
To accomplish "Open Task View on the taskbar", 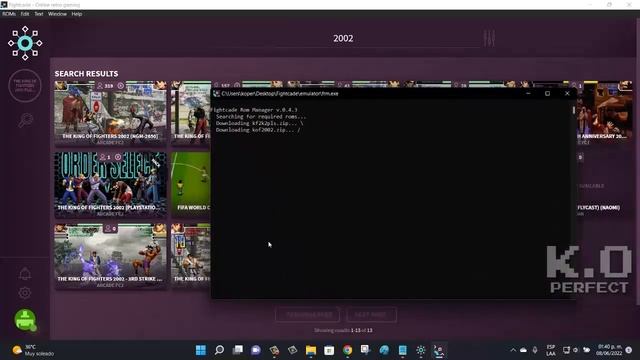I will click(238, 350).
